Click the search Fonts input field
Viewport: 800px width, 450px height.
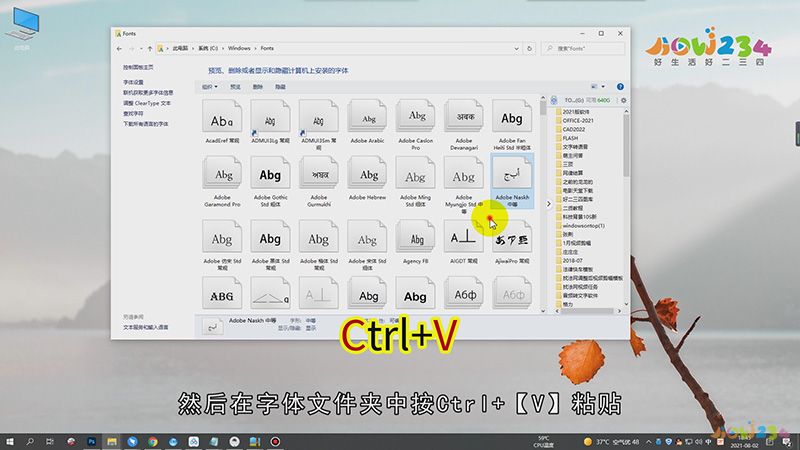point(583,48)
